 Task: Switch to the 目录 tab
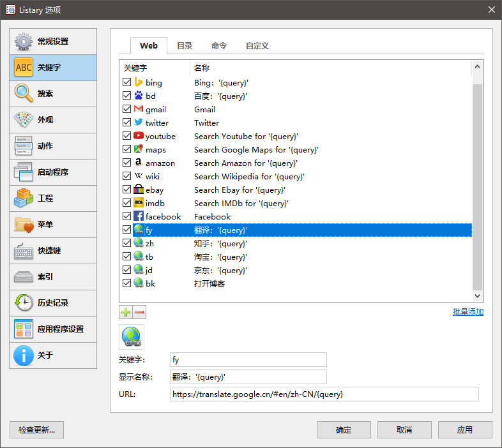point(185,46)
